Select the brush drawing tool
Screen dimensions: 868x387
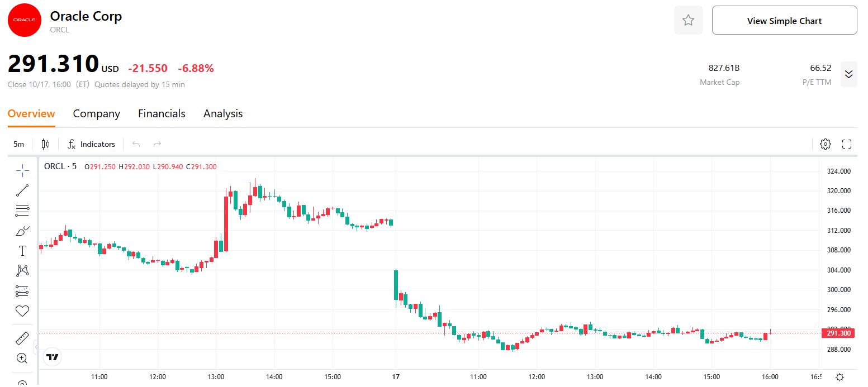(22, 230)
